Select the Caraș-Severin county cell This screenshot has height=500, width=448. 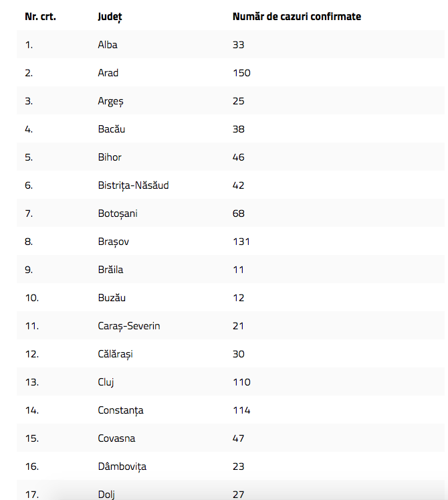(128, 326)
